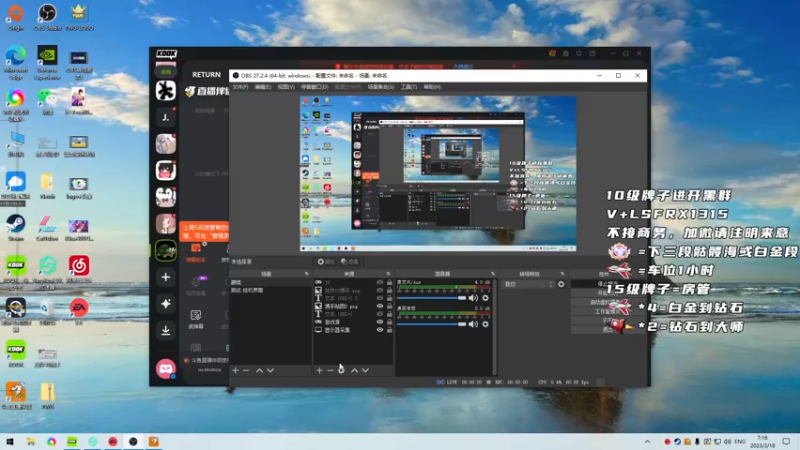Image resolution: width=800 pixels, height=450 pixels.
Task: Mute the Desktop Audio speaker icon
Action: point(473,324)
